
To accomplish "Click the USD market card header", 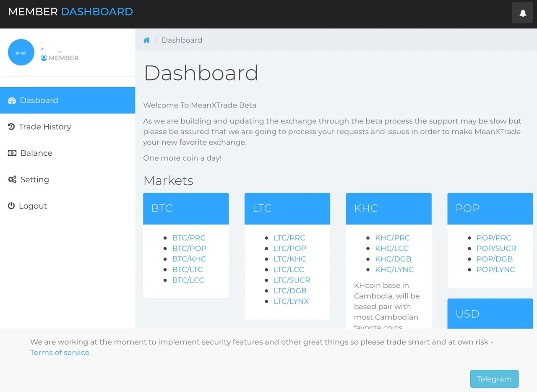I will 490,314.
